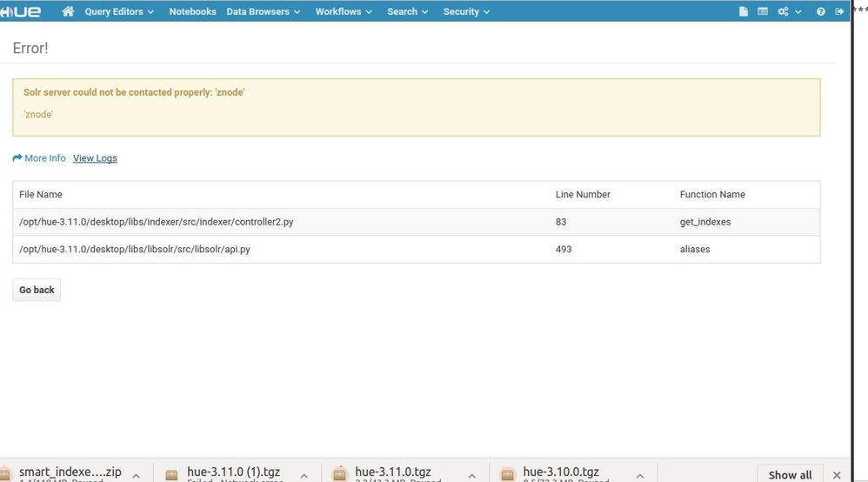The width and height of the screenshot is (868, 482).
Task: Open the Query Editors menu
Action: (x=119, y=11)
